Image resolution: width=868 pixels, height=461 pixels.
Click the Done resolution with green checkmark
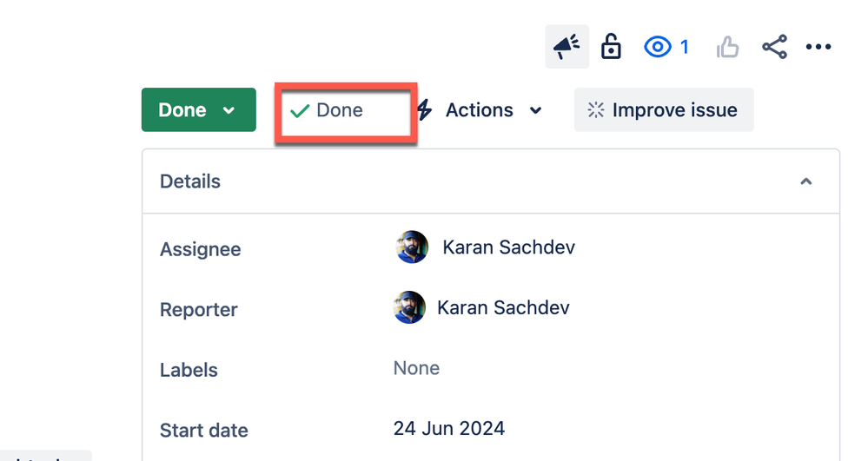327,110
